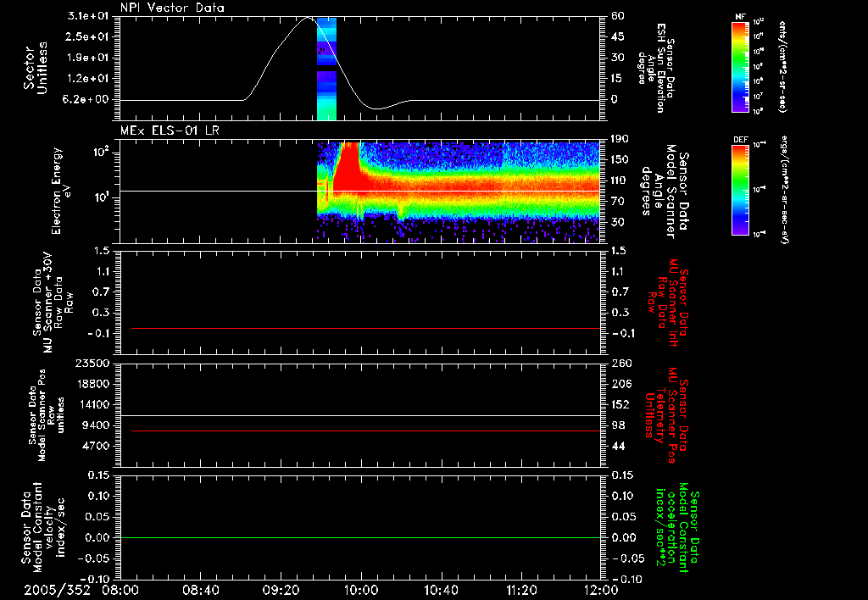The width and height of the screenshot is (868, 600).
Task: Select the "Sector Unitless" axis title
Action: tap(36, 68)
